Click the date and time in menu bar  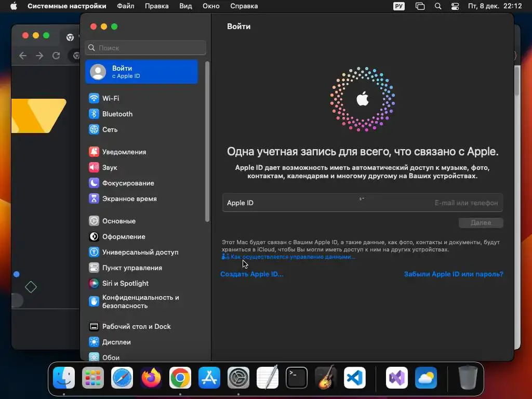click(x=495, y=6)
